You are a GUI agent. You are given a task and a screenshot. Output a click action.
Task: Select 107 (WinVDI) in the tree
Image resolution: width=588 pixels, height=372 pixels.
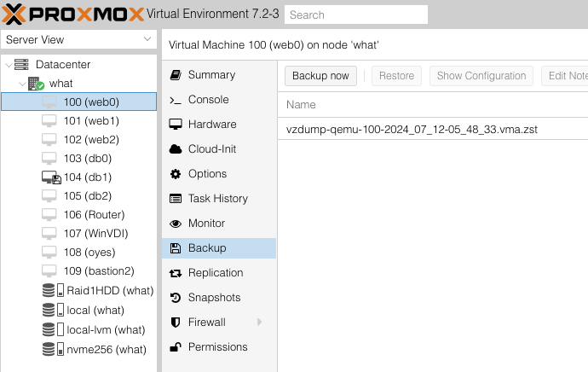[78, 234]
